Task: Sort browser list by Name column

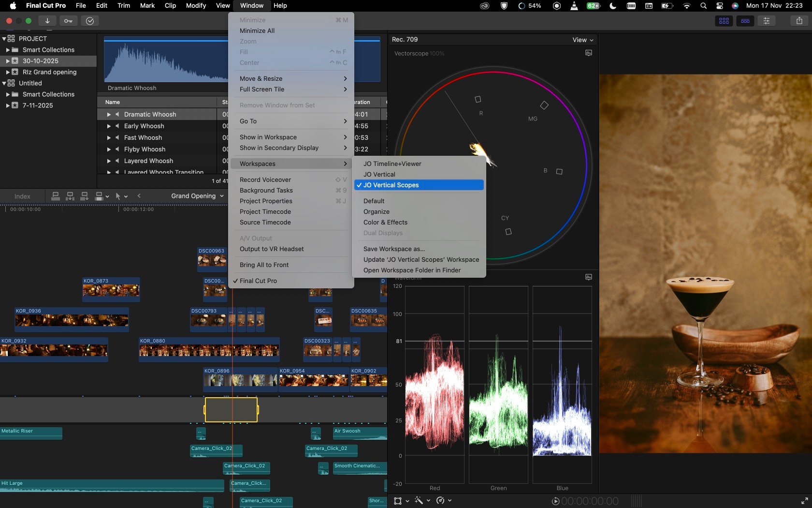Action: 157,102
